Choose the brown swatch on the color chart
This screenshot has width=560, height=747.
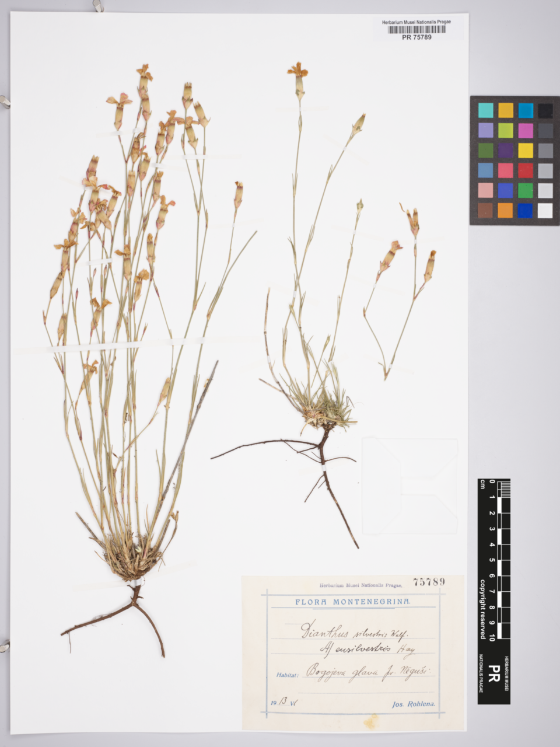pos(485,211)
